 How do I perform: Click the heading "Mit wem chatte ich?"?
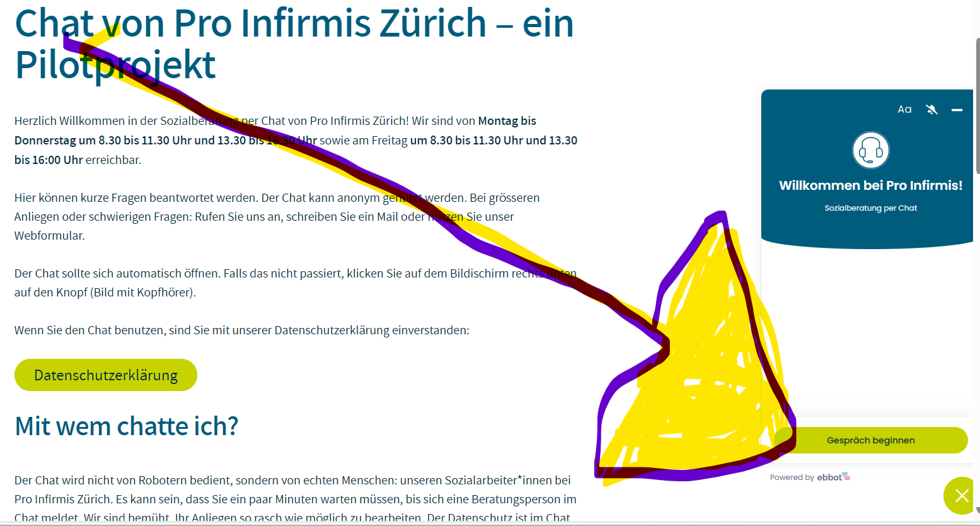(x=127, y=426)
